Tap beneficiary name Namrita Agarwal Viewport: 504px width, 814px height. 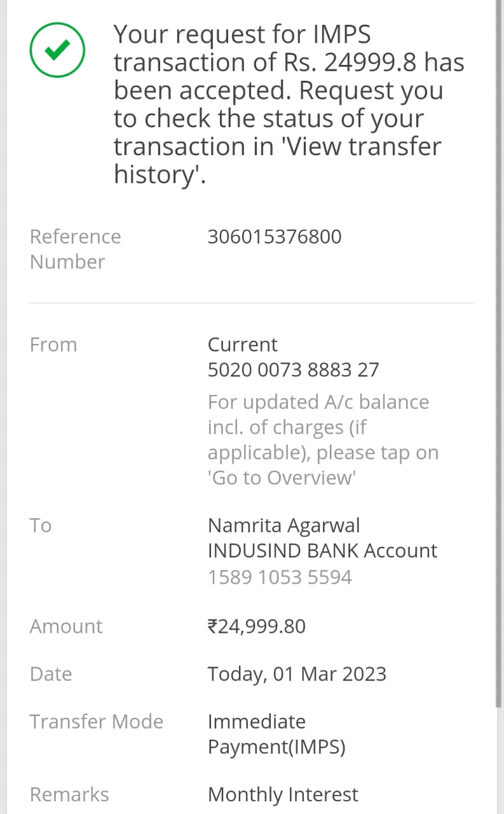(283, 525)
